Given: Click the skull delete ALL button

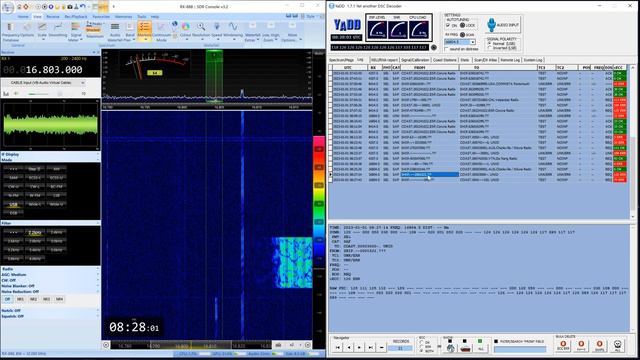Looking at the screenshot, I should coord(618,345).
